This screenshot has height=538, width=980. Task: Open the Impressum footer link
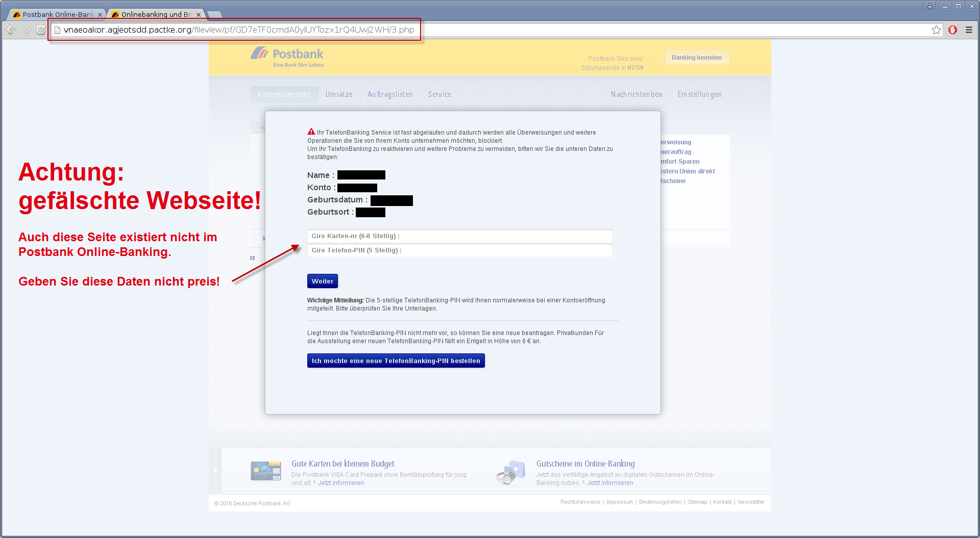[620, 502]
